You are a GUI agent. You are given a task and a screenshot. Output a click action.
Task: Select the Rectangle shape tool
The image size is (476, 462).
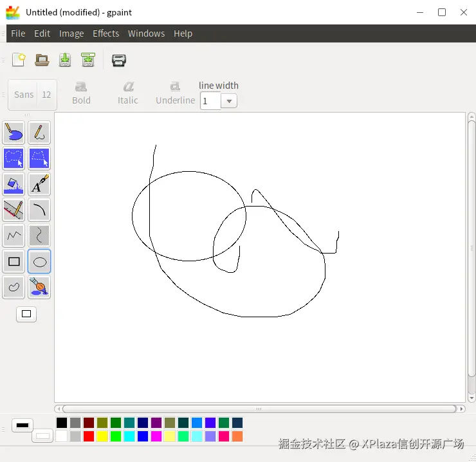[14, 261]
